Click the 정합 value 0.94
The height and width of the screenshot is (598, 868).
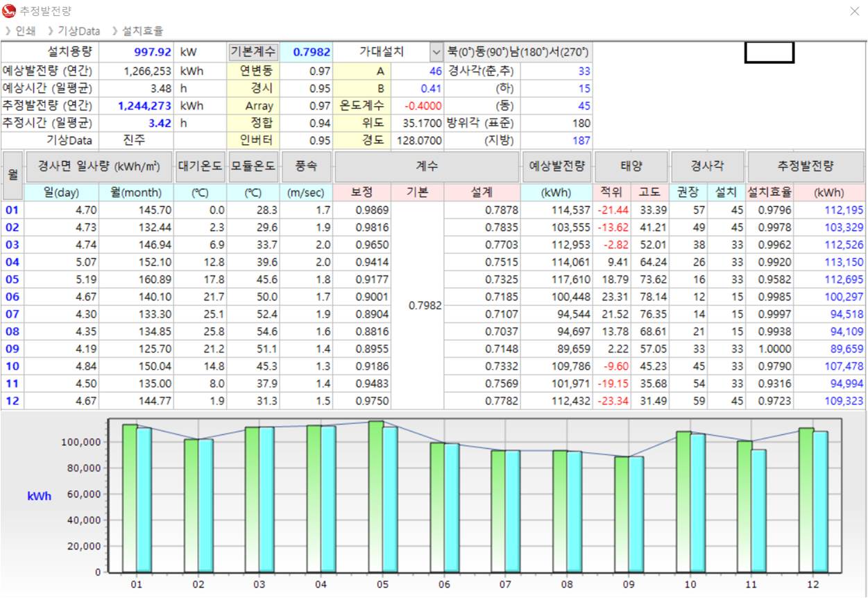coord(307,123)
